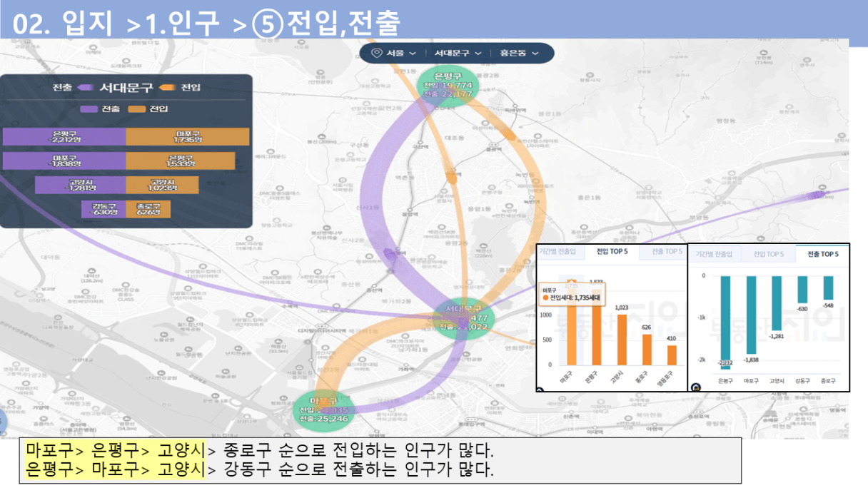
Task: Click the location pin icon beside 서울
Action: pos(377,54)
